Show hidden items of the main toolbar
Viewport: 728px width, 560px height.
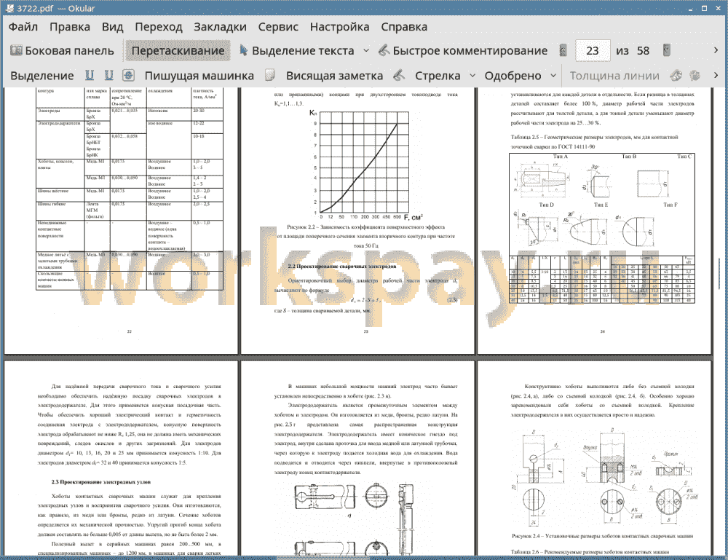[x=716, y=50]
